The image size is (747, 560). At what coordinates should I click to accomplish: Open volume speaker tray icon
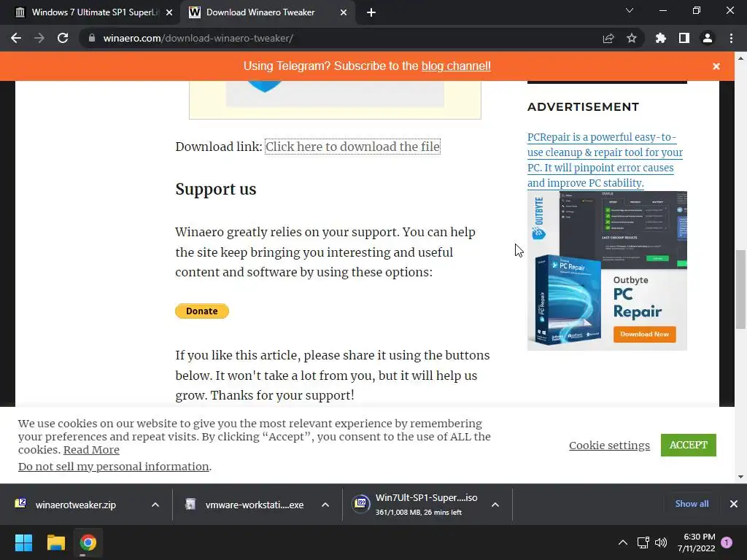point(661,542)
